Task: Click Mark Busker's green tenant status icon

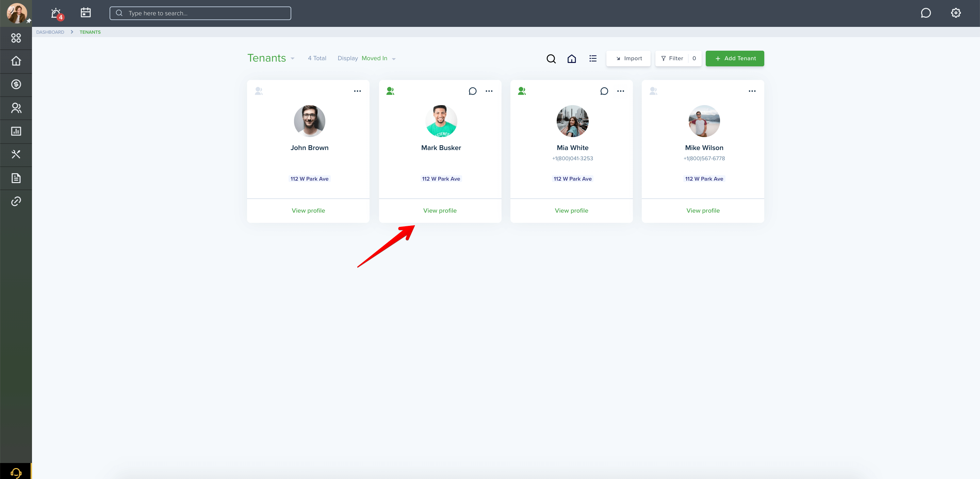Action: pyautogui.click(x=390, y=91)
